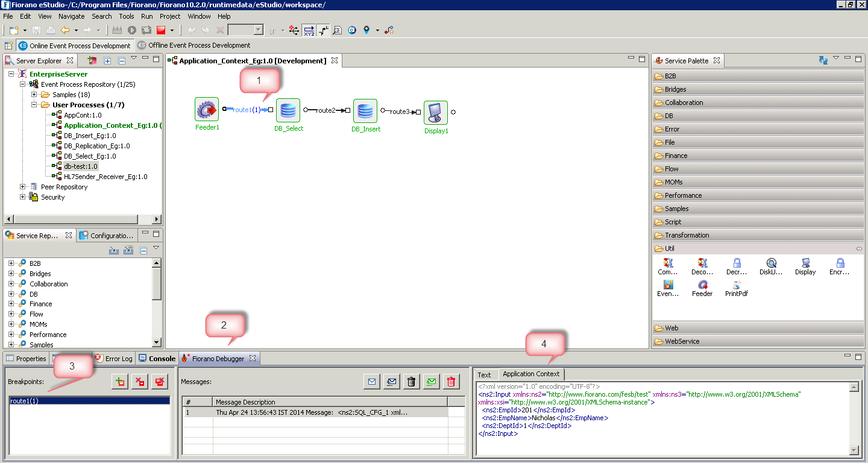Select the Configuration view tab
This screenshot has height=463, width=868.
point(107,236)
